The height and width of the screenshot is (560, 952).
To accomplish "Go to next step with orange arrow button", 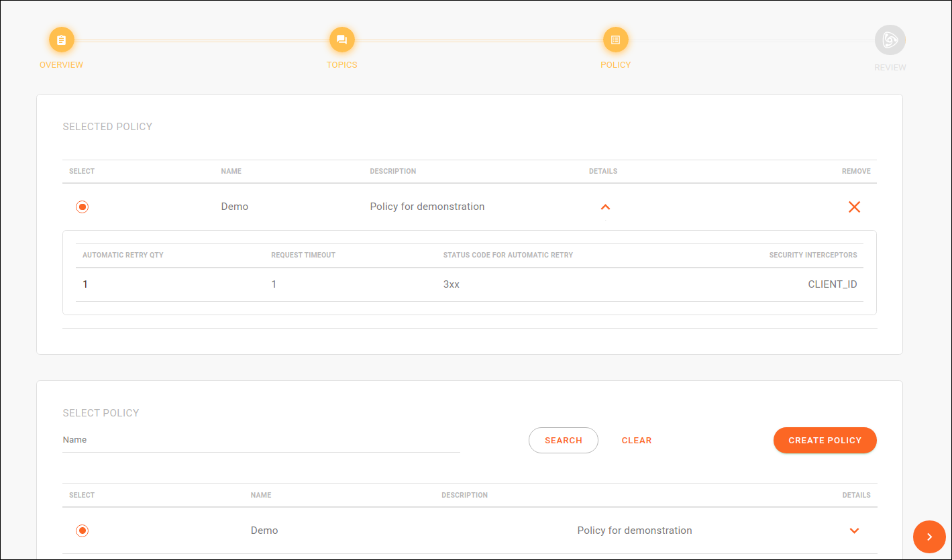I will [929, 537].
